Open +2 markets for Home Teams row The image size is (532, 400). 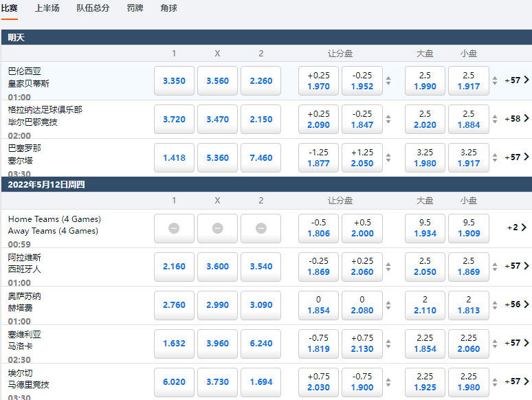pyautogui.click(x=517, y=227)
